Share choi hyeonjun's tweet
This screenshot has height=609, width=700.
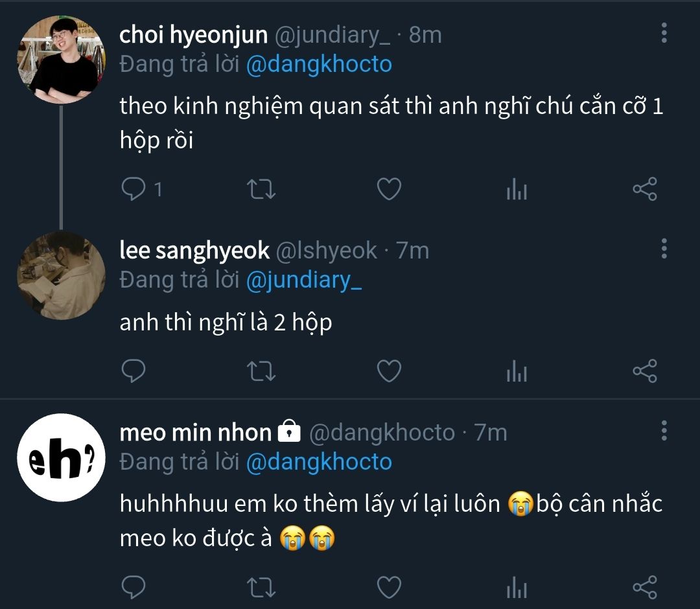[644, 189]
